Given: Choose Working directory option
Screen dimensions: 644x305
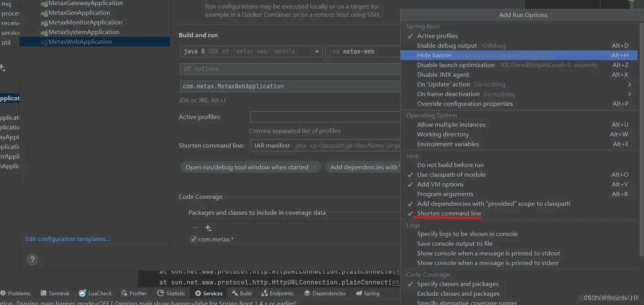Looking at the screenshot, I should [x=518, y=134].
